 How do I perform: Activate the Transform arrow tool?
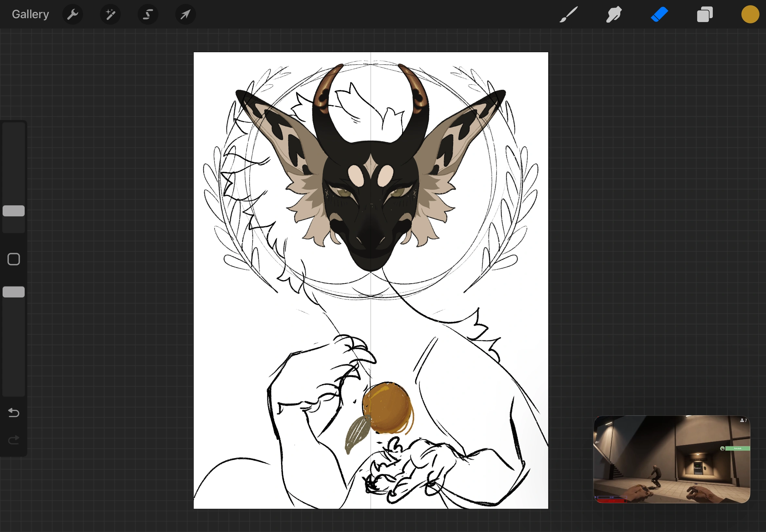[x=185, y=14]
